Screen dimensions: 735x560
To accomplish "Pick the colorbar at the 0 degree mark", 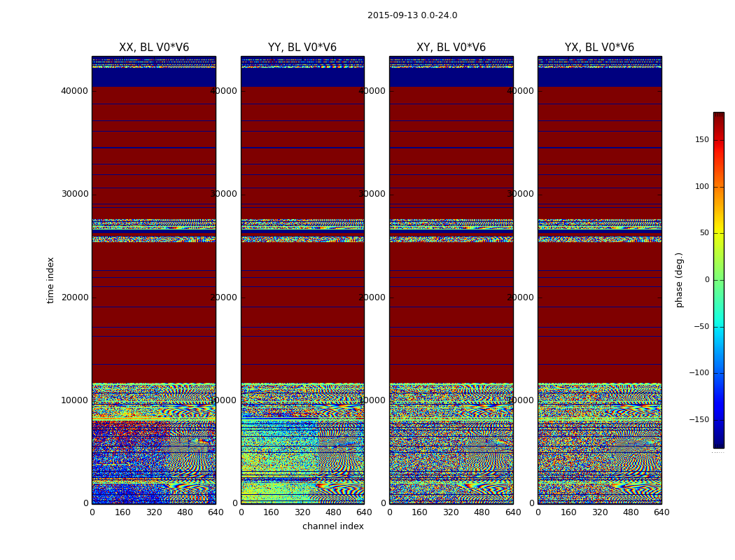I will click(x=718, y=280).
